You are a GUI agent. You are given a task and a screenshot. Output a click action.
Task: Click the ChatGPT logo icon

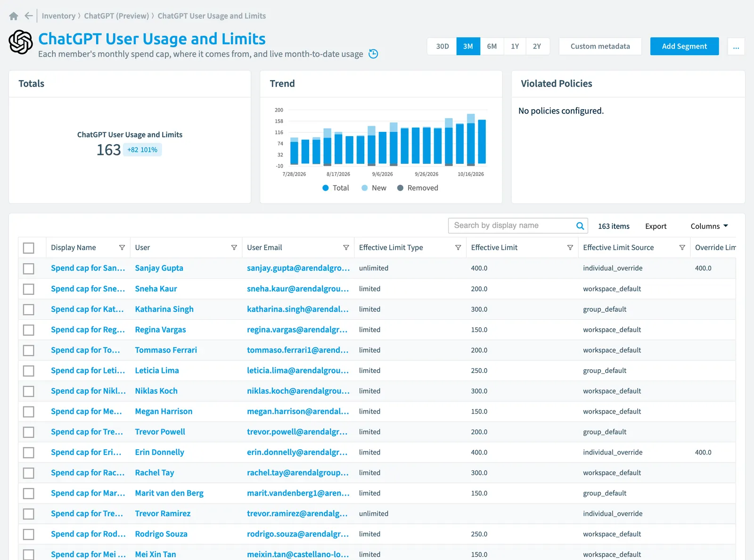click(21, 42)
